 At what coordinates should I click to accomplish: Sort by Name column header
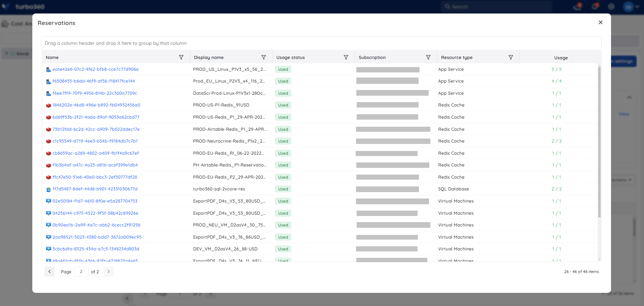pyautogui.click(x=52, y=58)
